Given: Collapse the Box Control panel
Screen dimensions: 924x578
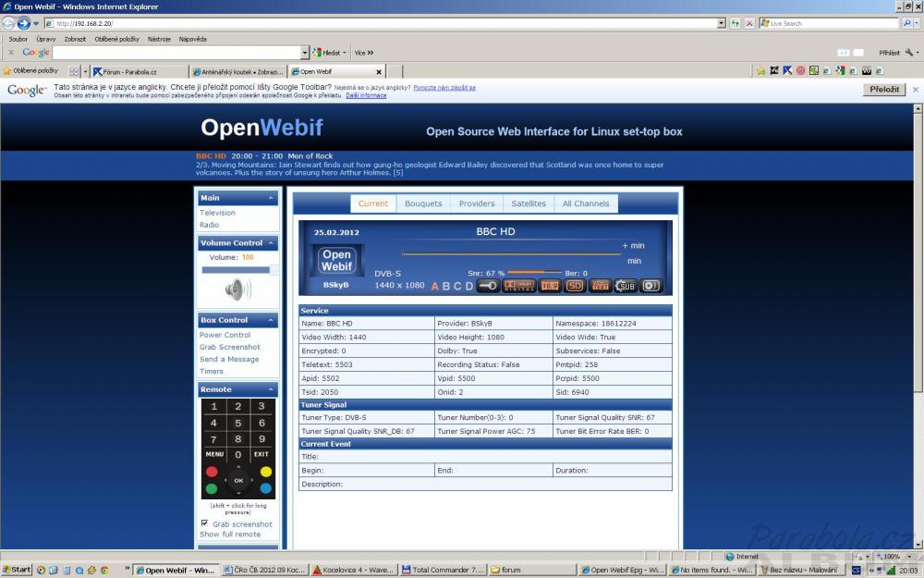Looking at the screenshot, I should (271, 320).
